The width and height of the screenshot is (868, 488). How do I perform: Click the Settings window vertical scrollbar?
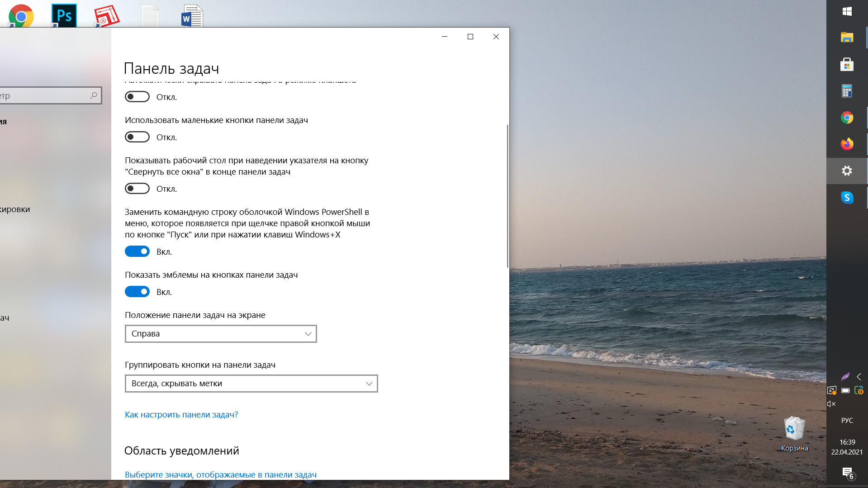(508, 196)
